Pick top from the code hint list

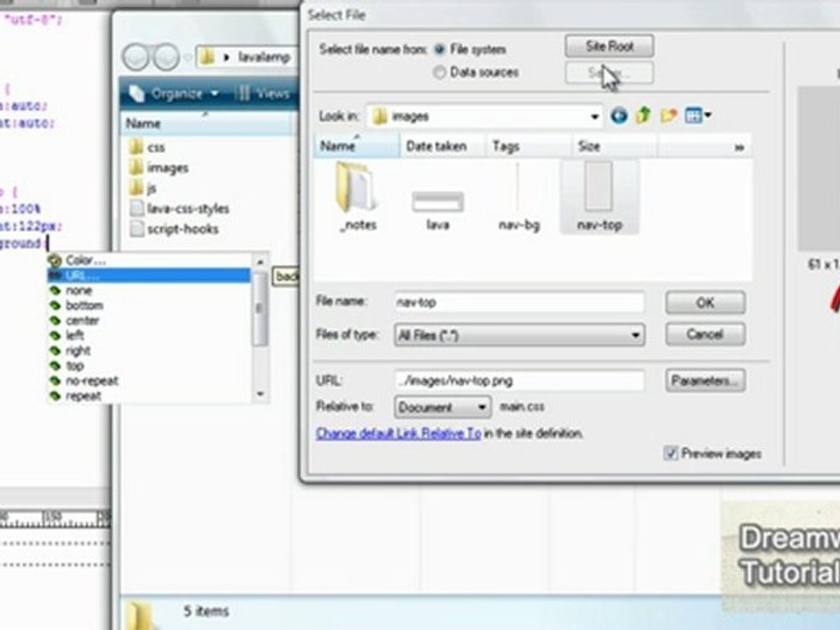[x=149, y=366]
